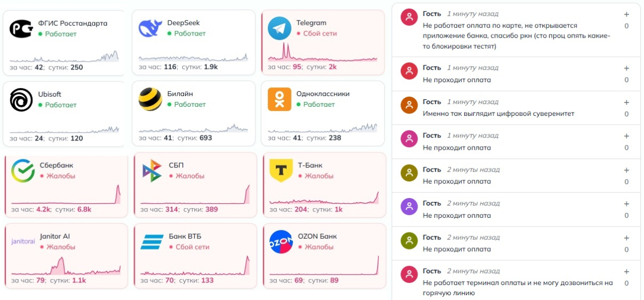The image size is (644, 300).
Task: Open the Сбербанк service name link
Action: click(56, 165)
